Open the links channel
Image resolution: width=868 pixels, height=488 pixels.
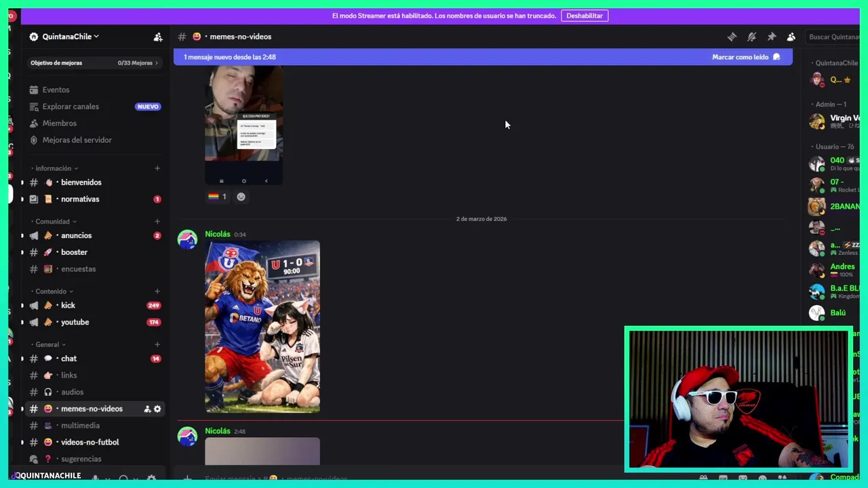94,375
